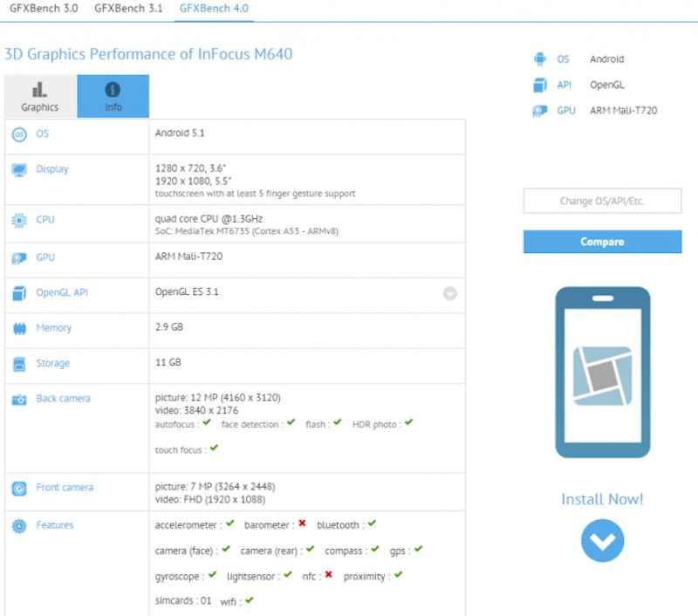The image size is (698, 616).
Task: Open the Install Now! link
Action: tap(602, 499)
